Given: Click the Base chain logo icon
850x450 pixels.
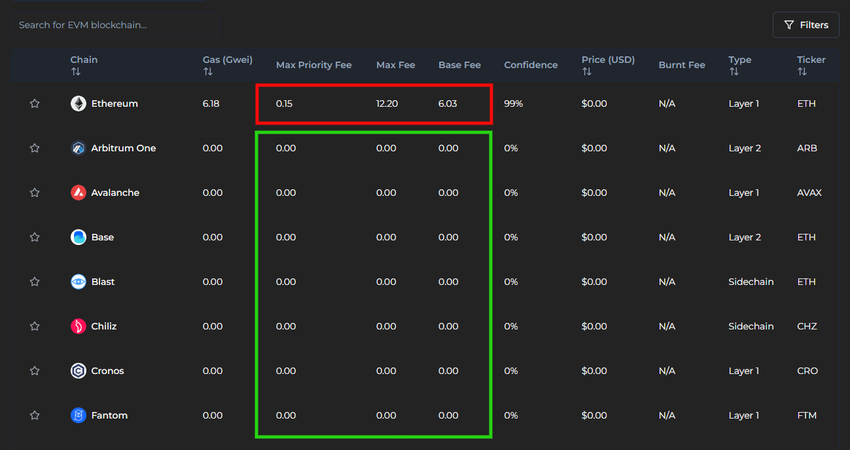Looking at the screenshot, I should click(79, 237).
